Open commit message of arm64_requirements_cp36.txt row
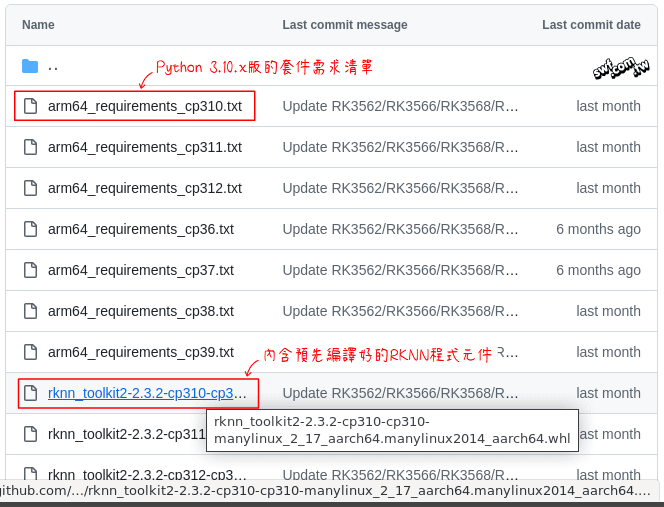This screenshot has width=664, height=507. click(400, 229)
